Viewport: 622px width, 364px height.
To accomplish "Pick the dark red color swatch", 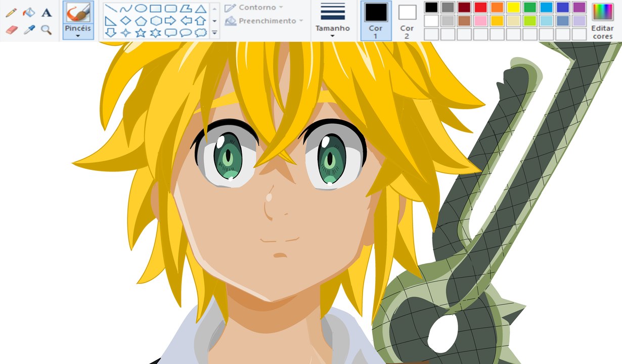I will pos(464,7).
